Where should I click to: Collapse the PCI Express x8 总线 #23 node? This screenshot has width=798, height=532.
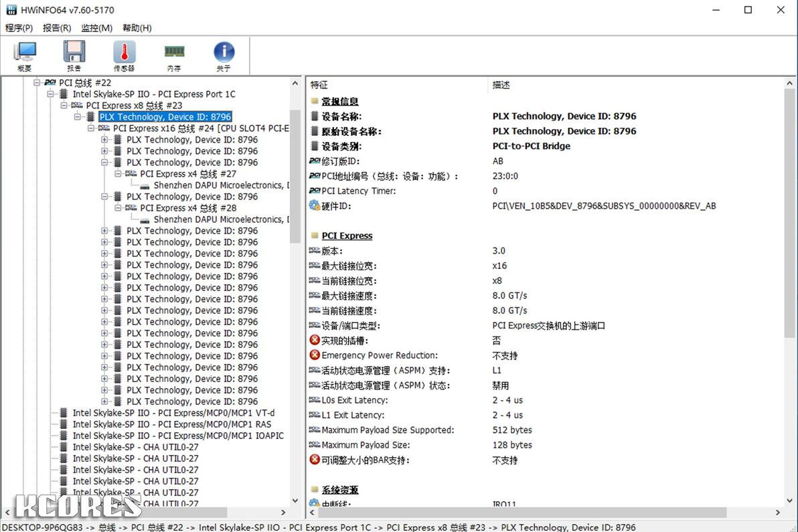coord(64,105)
